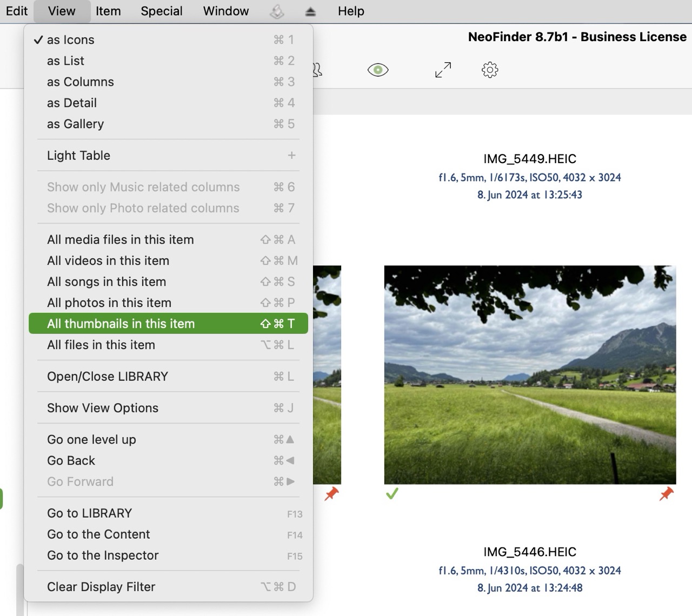
Task: Select the checked 'as Icons' view option
Action: point(70,40)
